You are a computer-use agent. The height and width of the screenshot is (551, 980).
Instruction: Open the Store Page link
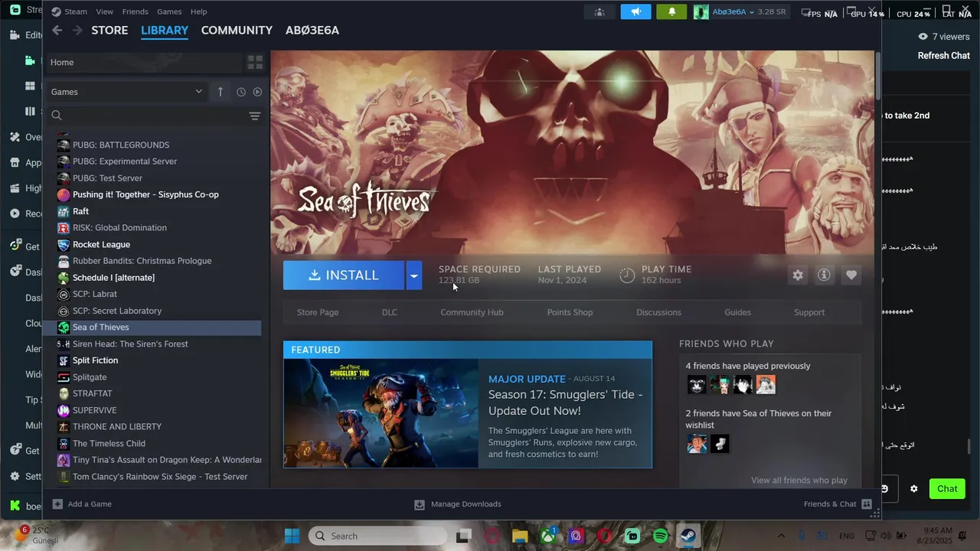(x=318, y=312)
